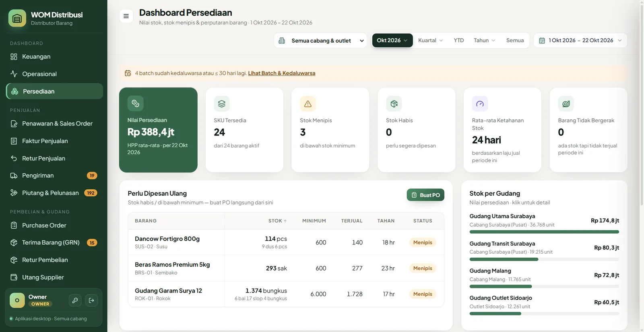This screenshot has height=332, width=644.
Task: Open Faktur Penjualan in the sidebar
Action: tap(54, 141)
